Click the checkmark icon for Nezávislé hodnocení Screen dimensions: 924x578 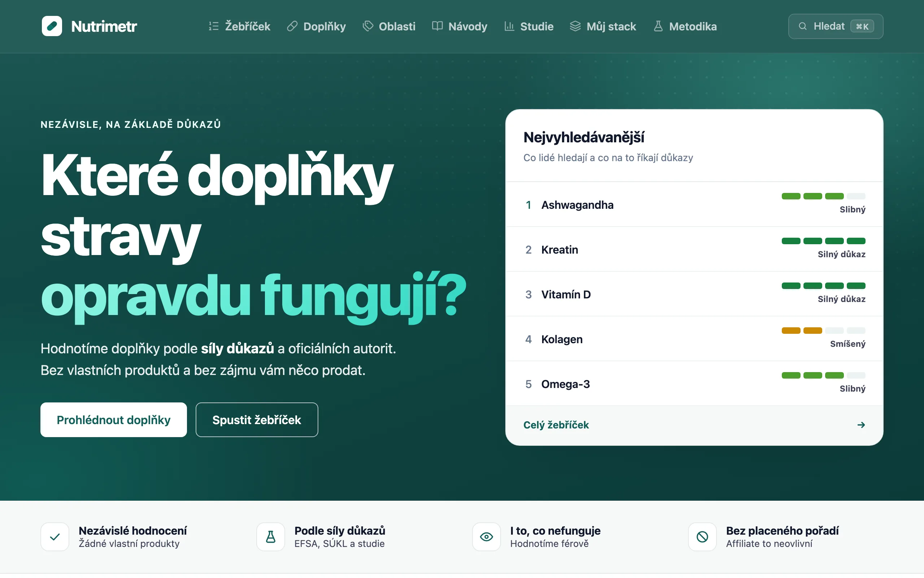pyautogui.click(x=55, y=537)
